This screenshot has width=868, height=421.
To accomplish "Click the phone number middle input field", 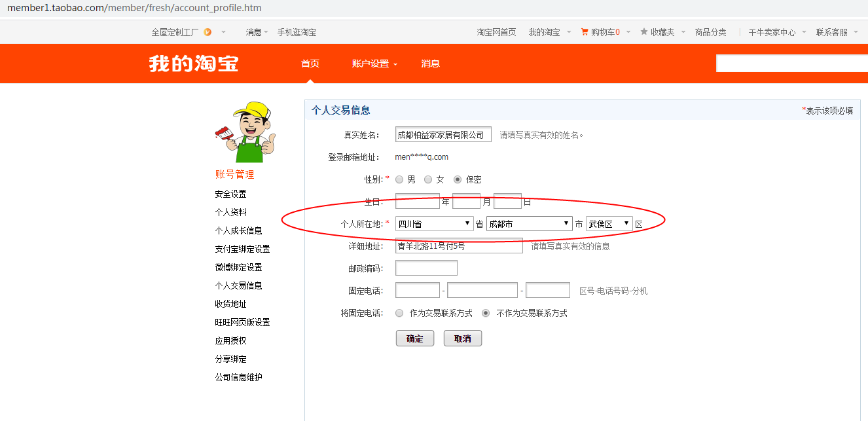I will (482, 290).
